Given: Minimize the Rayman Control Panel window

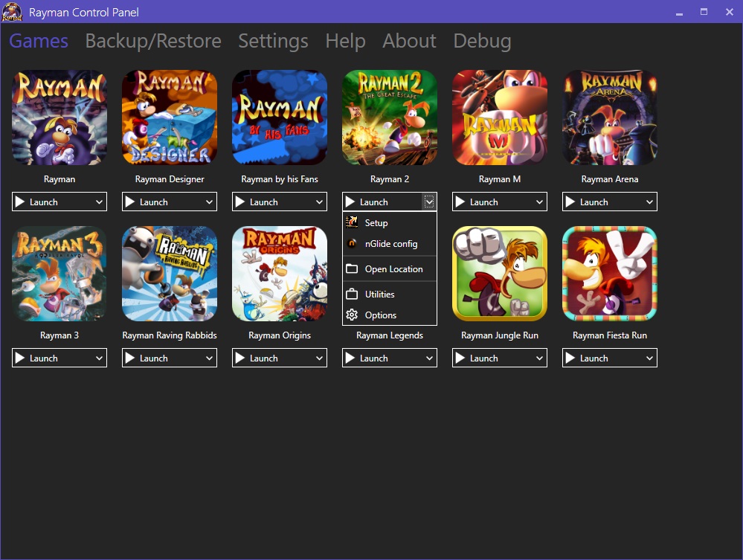Looking at the screenshot, I should (680, 13).
